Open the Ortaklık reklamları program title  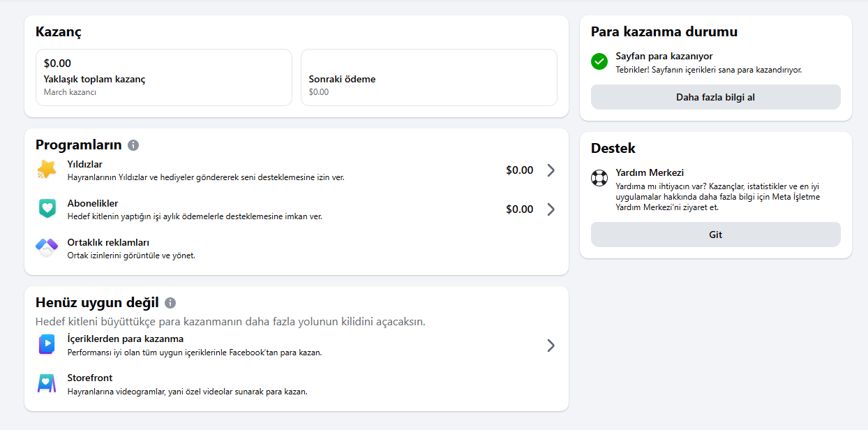click(108, 242)
